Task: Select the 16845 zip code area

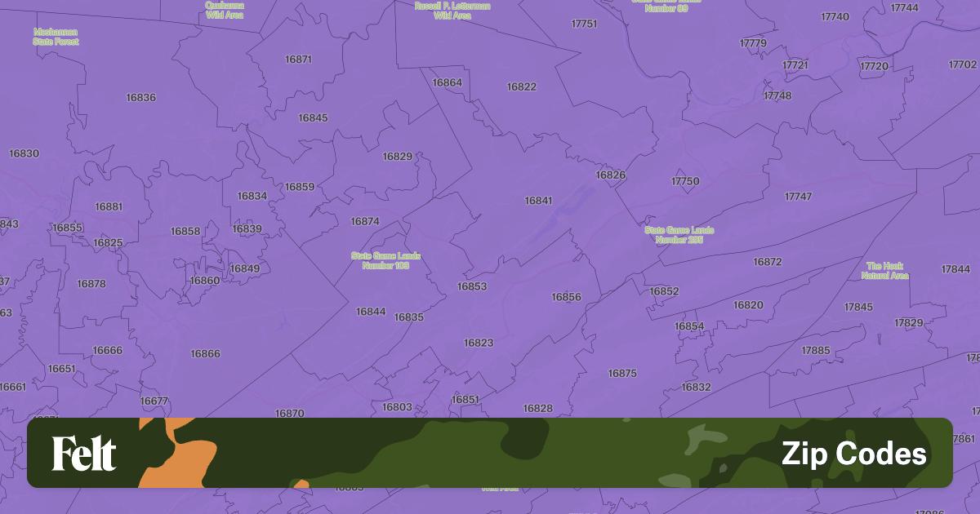Action: pyautogui.click(x=313, y=118)
